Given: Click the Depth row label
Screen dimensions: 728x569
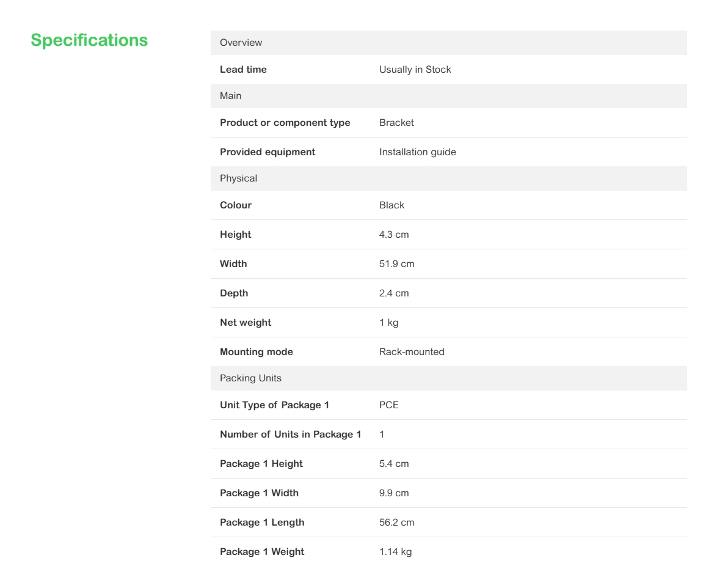Looking at the screenshot, I should tap(234, 293).
